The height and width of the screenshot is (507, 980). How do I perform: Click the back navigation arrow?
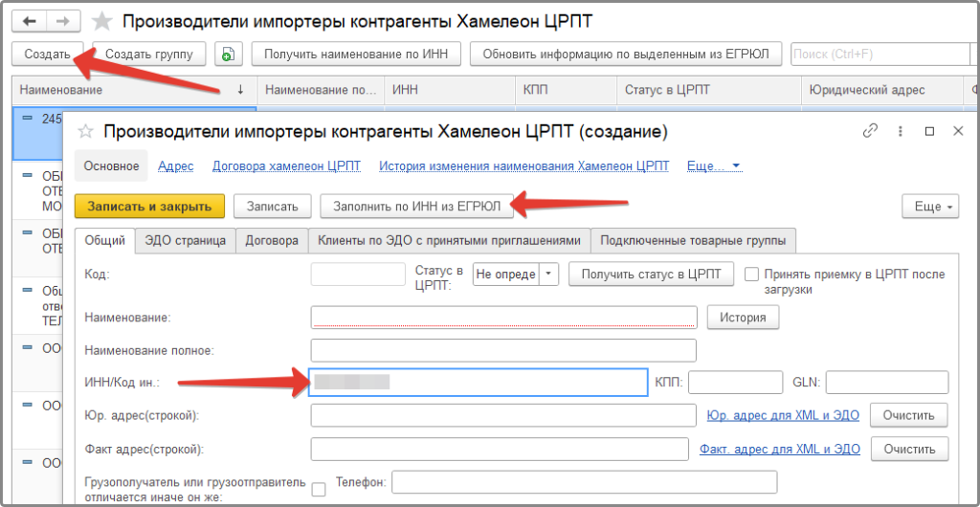tap(30, 21)
